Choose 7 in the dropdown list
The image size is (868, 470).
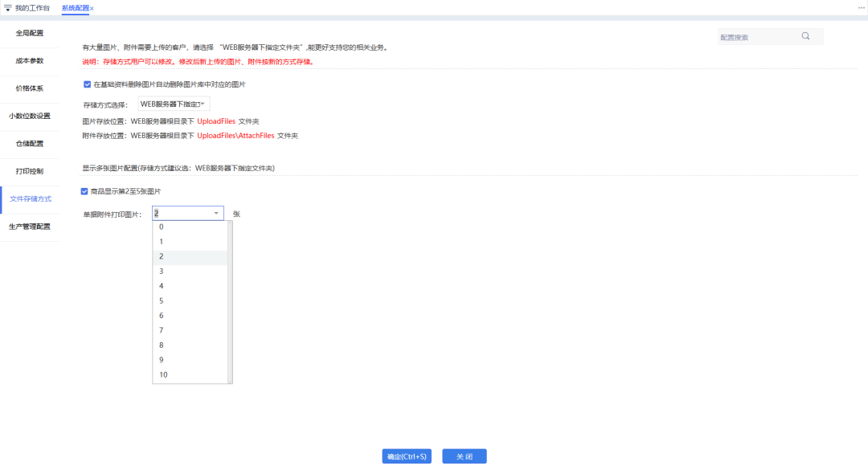(190, 330)
